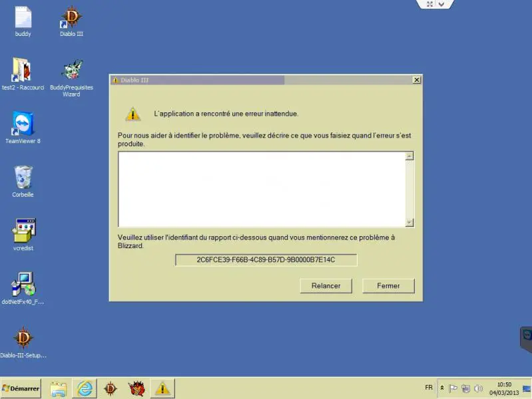Select the TeamViewer 8 desktop icon
Viewport: 532px width, 399px height.
(x=23, y=124)
